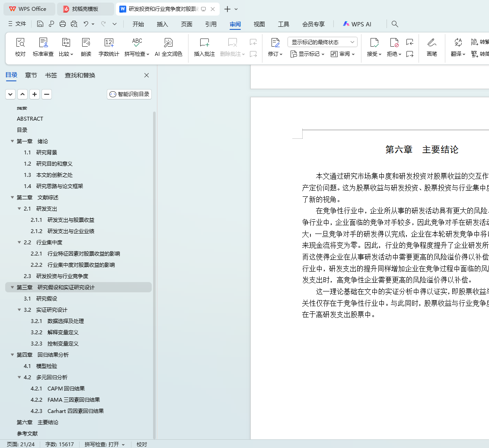Collapse 3.2 实证研究设计 tree node
This screenshot has height=448, width=489.
point(19,310)
